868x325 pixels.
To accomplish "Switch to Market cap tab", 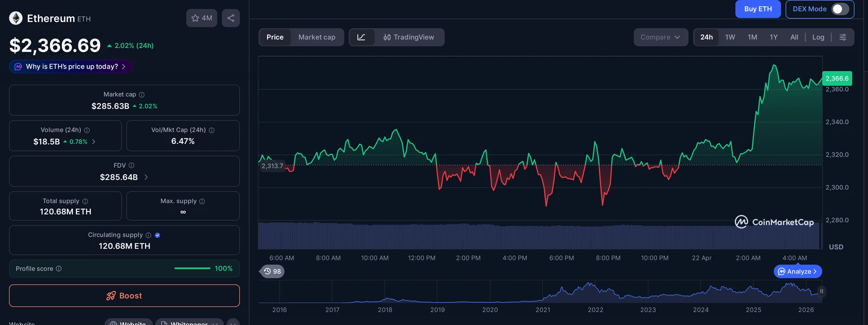I will [317, 37].
